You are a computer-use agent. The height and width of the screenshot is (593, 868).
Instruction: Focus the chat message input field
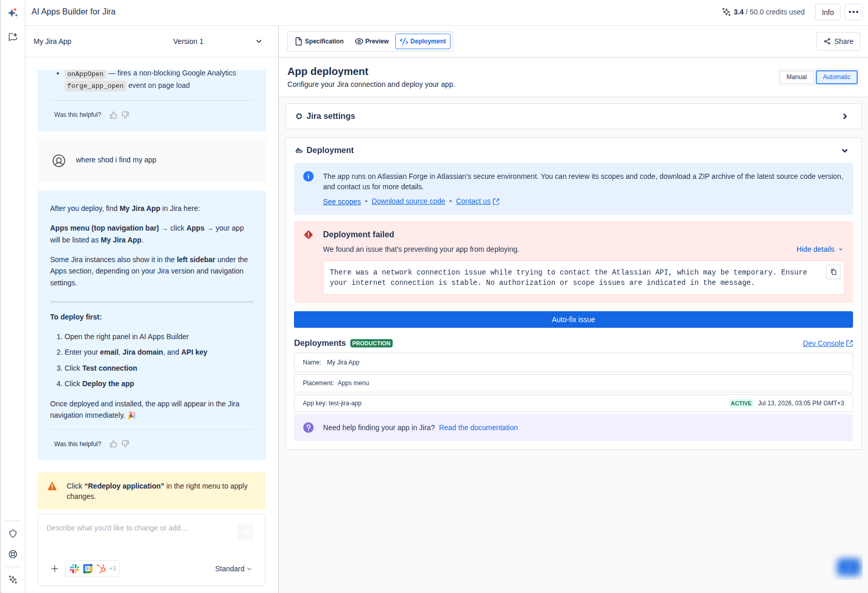coord(139,535)
